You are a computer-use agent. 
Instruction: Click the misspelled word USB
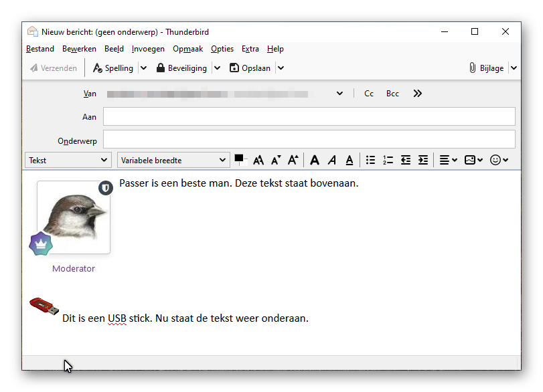click(x=117, y=318)
